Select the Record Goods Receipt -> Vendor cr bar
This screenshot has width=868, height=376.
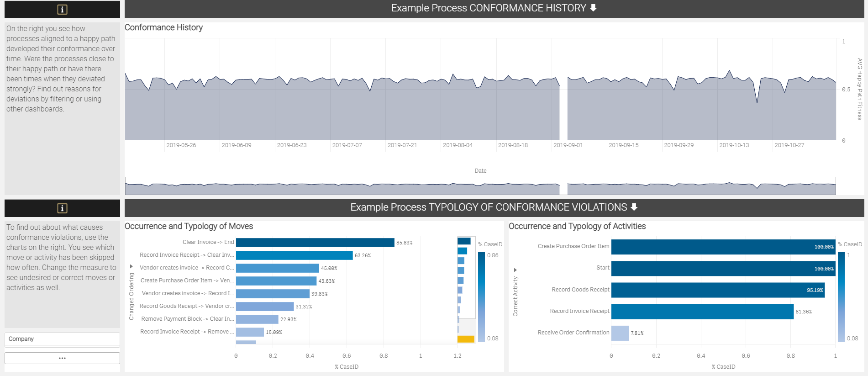click(x=265, y=306)
